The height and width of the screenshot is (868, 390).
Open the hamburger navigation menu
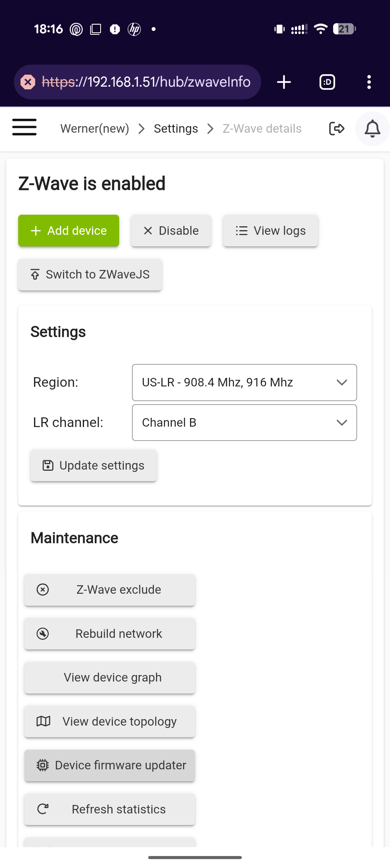click(x=24, y=127)
